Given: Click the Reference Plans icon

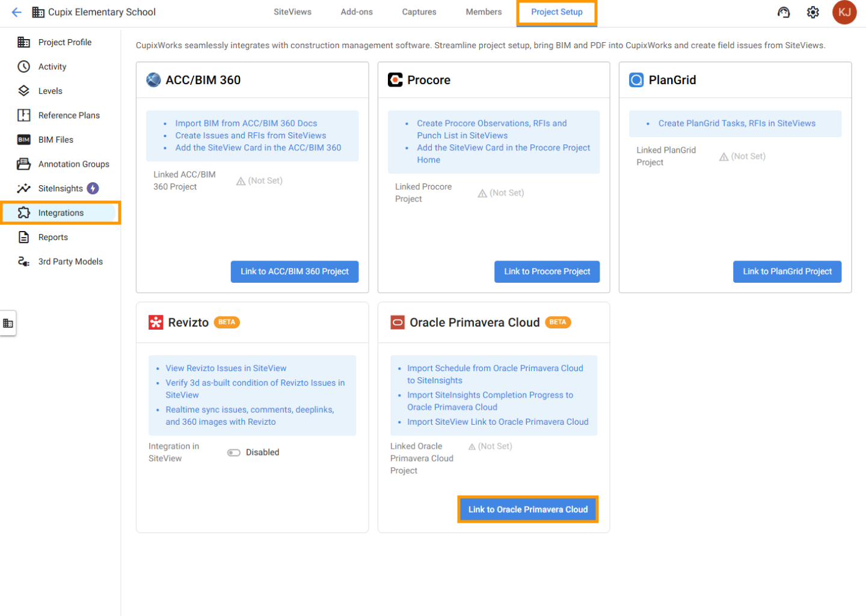Looking at the screenshot, I should click(x=24, y=115).
